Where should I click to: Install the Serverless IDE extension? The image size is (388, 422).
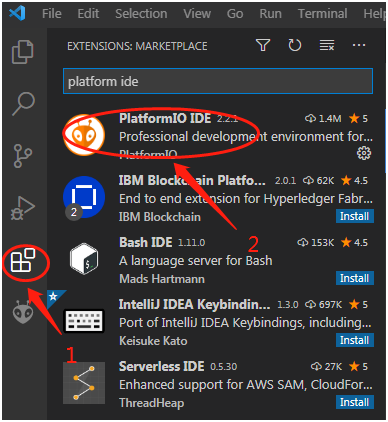355,402
